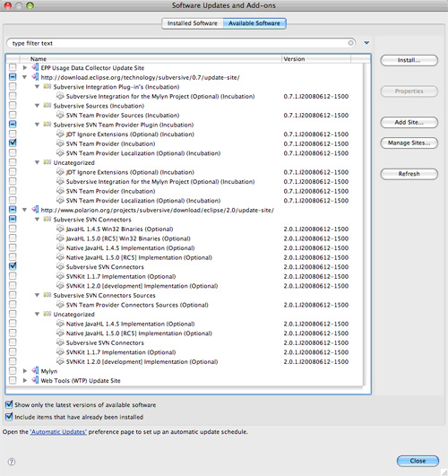Clear the filter text with the X icon
Viewport: 448px width, 476px height.
point(350,43)
